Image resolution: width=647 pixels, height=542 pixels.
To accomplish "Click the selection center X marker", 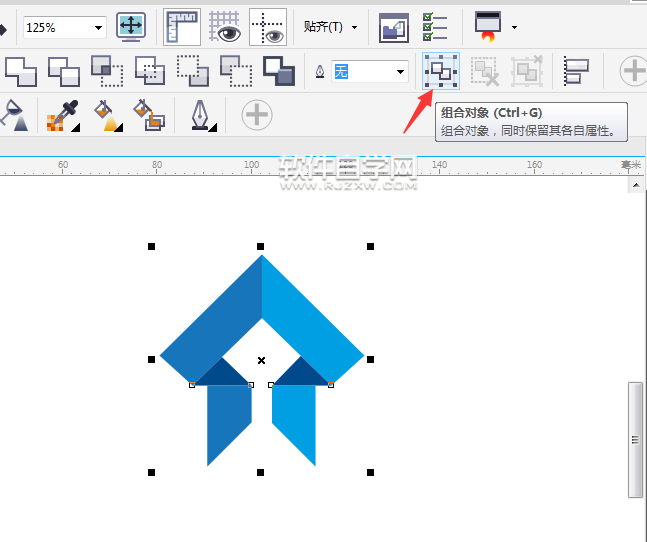I will tap(261, 361).
